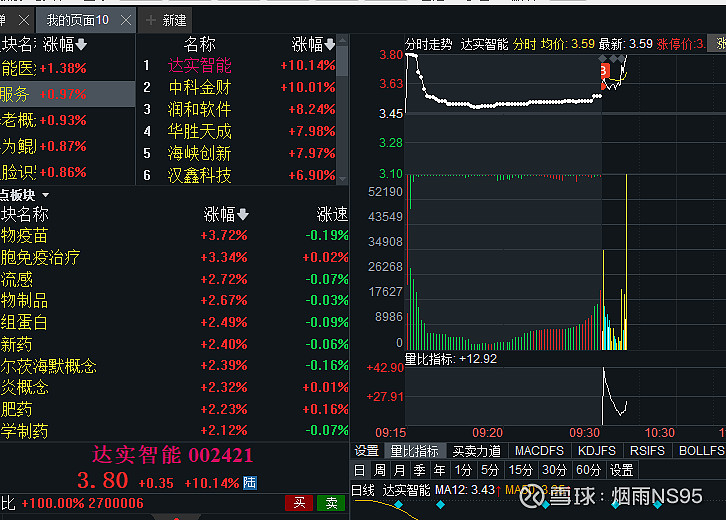Screen dimensions: 726x520
Task: Open 新药 hot sector row
Action: click(174, 344)
